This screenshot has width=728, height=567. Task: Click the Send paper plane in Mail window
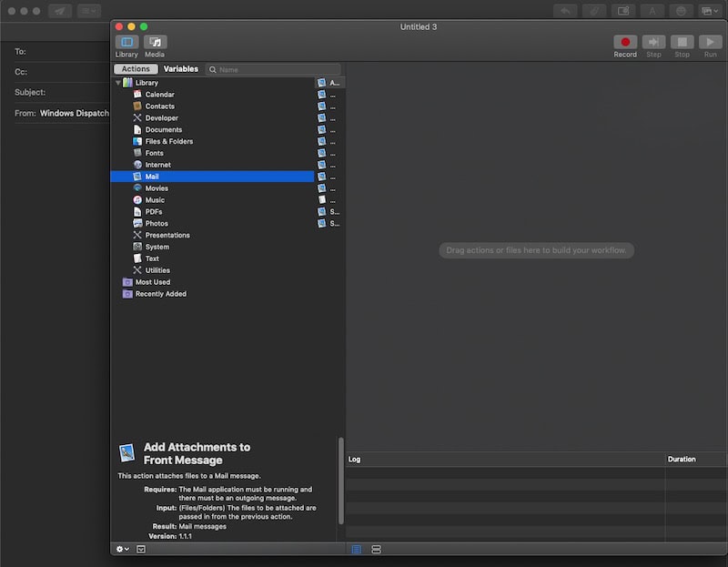[x=60, y=11]
